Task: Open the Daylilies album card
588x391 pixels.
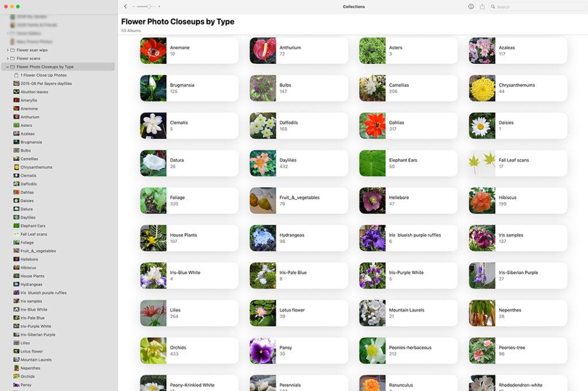Action: point(299,163)
